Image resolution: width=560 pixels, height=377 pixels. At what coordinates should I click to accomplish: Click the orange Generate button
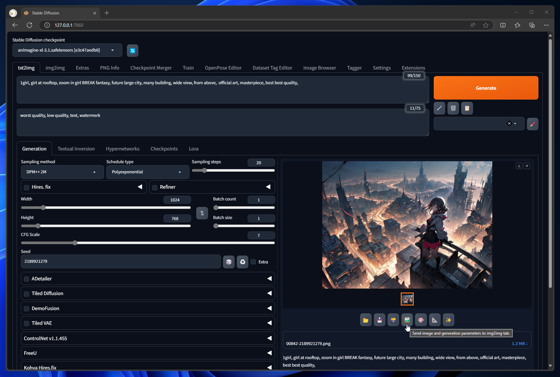click(486, 88)
